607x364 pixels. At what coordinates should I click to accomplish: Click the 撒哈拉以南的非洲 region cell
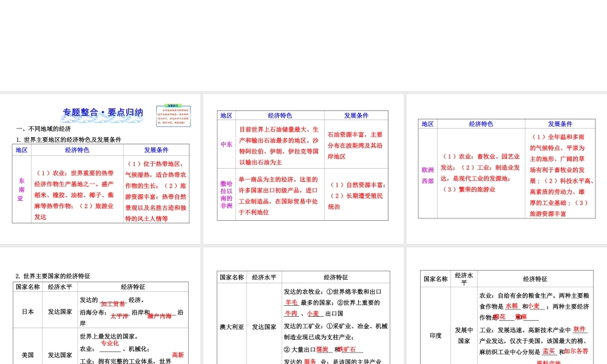226,195
